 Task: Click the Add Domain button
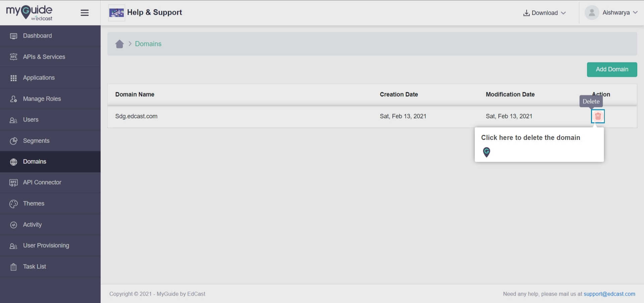tap(612, 69)
